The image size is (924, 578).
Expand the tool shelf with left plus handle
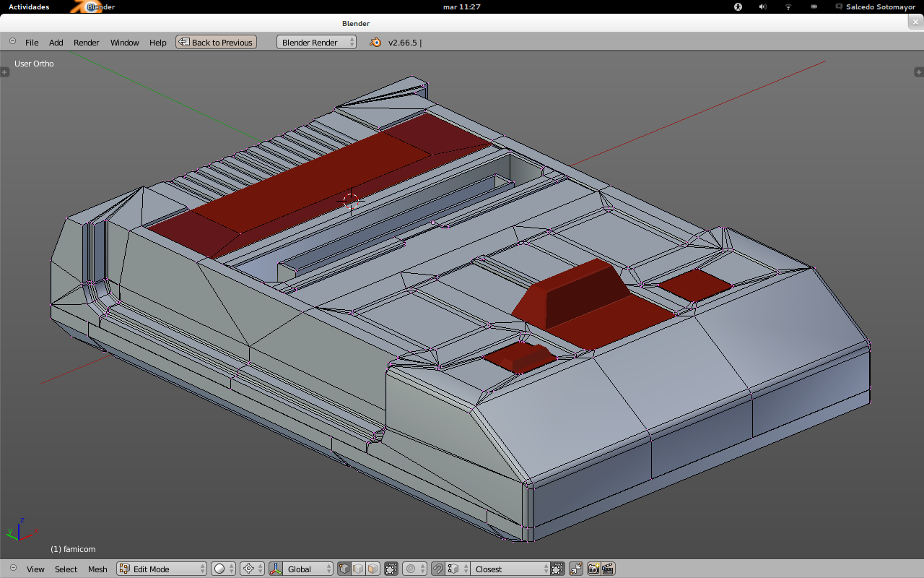click(x=4, y=72)
